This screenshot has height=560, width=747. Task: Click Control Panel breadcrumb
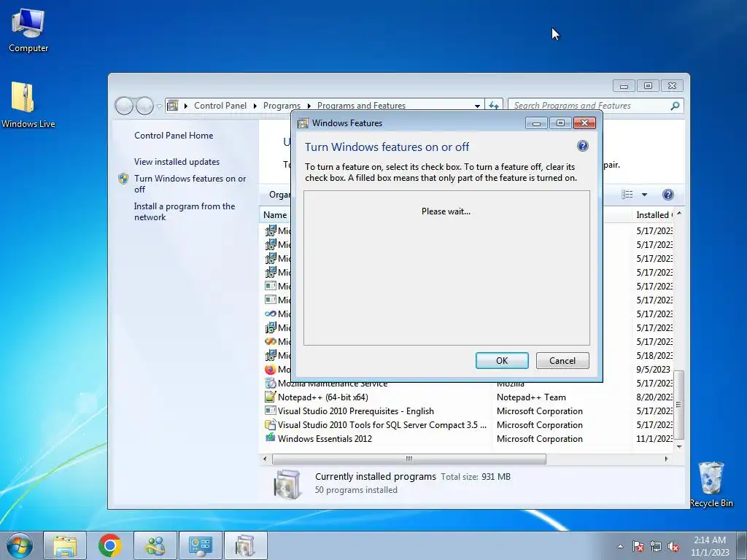(220, 106)
